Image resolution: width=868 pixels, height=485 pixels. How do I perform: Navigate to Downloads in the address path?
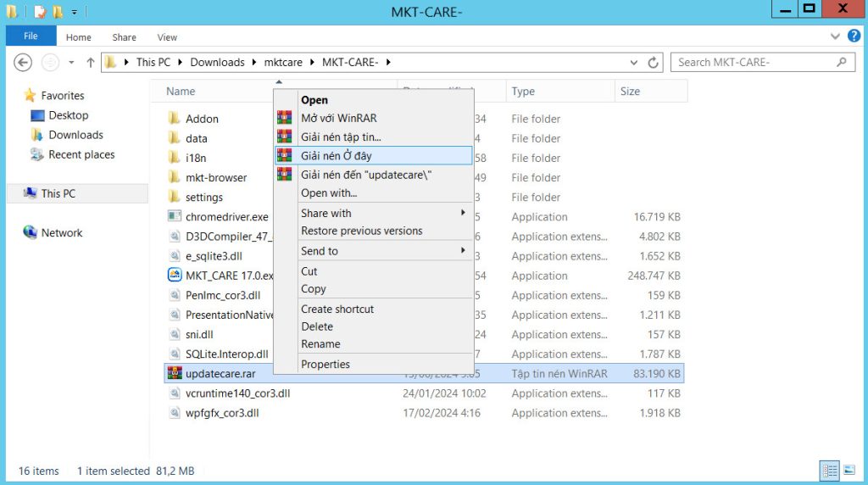(x=217, y=62)
